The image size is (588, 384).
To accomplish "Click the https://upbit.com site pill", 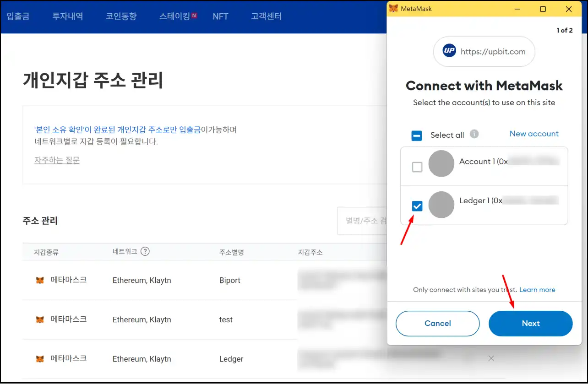I will click(x=484, y=52).
